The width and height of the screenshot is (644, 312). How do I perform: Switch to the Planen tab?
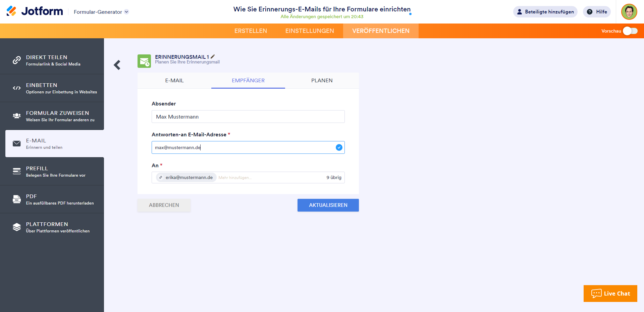(322, 81)
